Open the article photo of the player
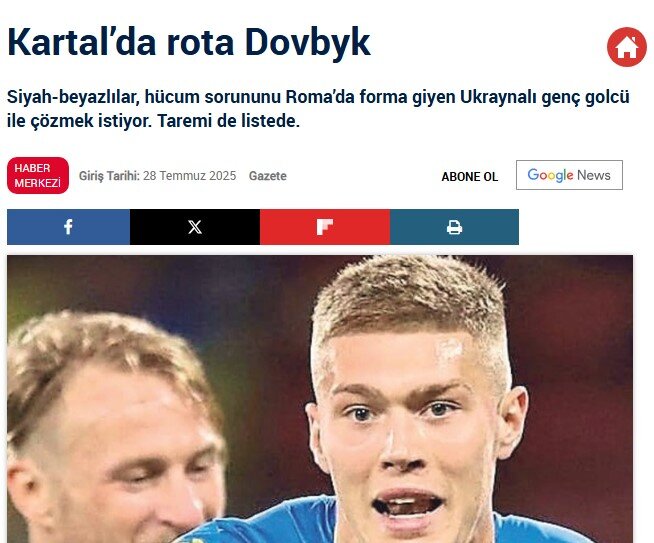Image resolution: width=654 pixels, height=543 pixels. click(320, 399)
